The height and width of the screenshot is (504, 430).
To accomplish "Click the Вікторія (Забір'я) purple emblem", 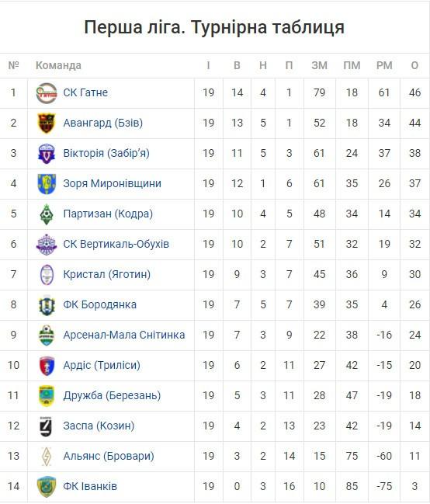I will [x=47, y=153].
